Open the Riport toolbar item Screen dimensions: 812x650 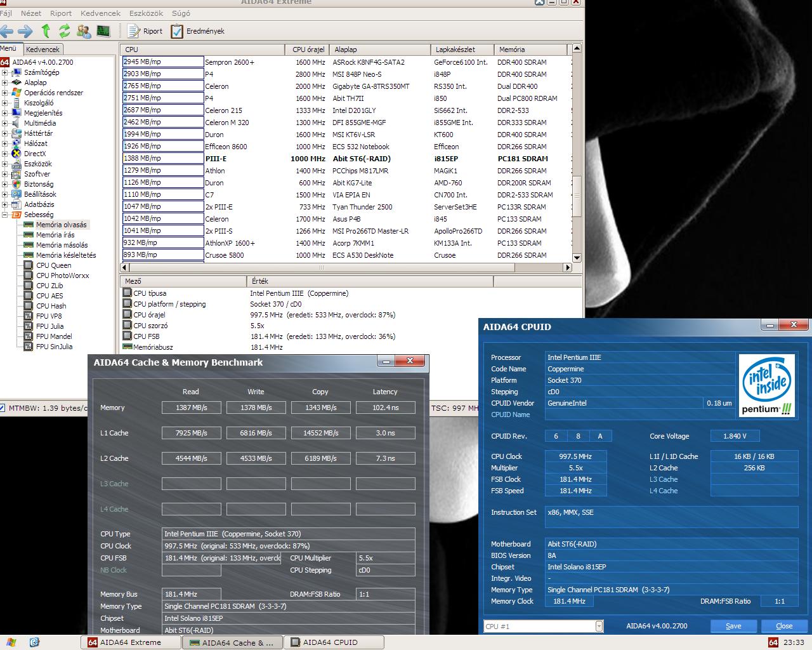pos(145,31)
